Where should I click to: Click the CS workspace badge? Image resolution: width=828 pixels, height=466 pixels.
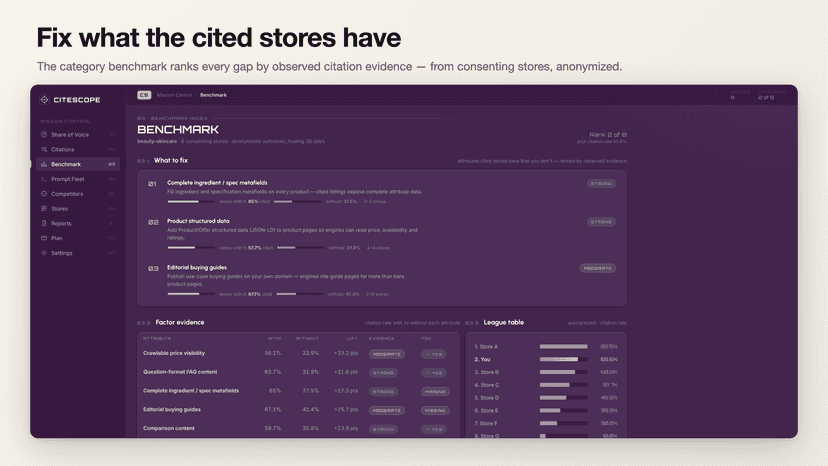pos(144,95)
